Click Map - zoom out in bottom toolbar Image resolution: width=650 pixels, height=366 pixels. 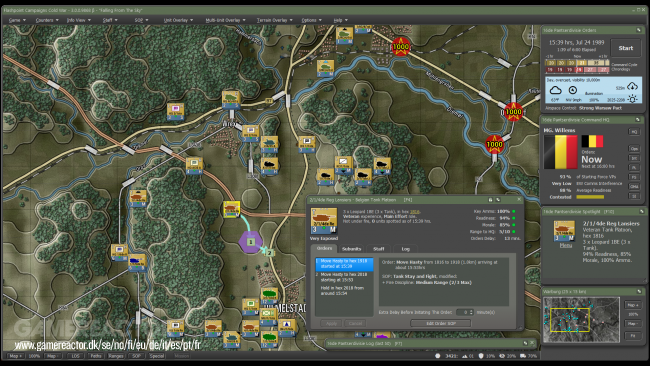52,356
